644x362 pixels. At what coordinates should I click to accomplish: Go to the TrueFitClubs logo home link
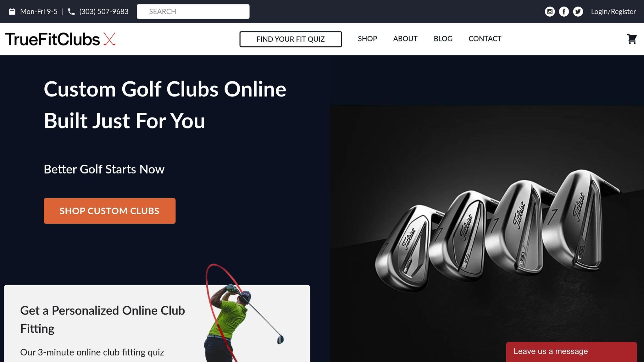pos(60,39)
